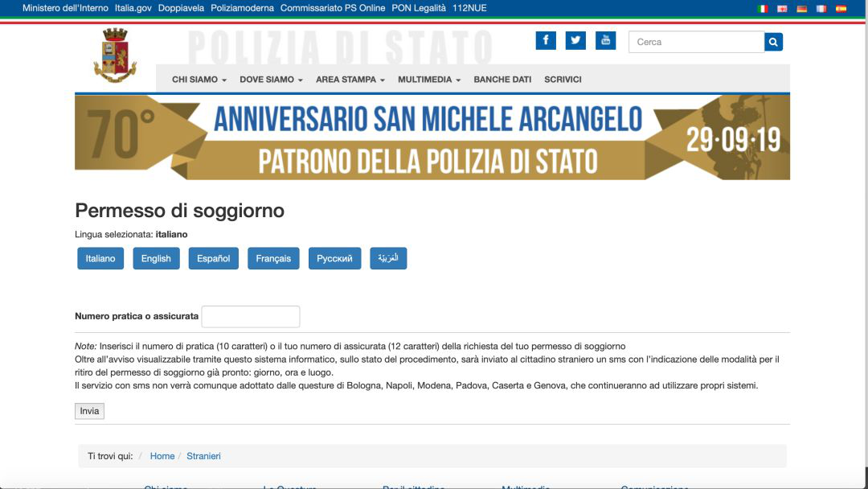Viewport: 868px width, 489px height.
Task: Focus the Cerca search field
Action: 696,42
